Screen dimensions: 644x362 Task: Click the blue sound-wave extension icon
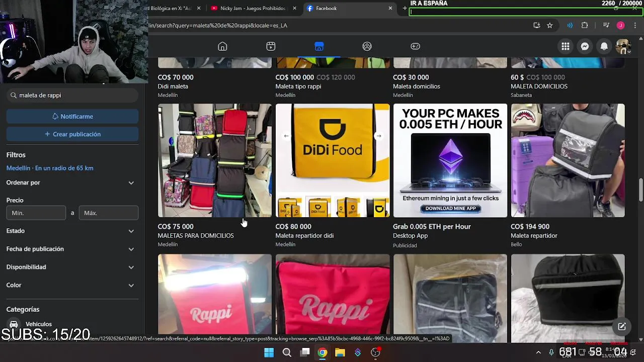click(570, 25)
